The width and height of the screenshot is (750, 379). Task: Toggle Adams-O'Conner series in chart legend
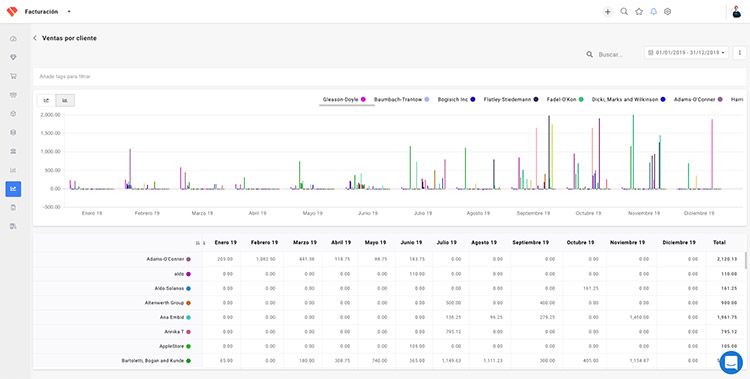698,100
